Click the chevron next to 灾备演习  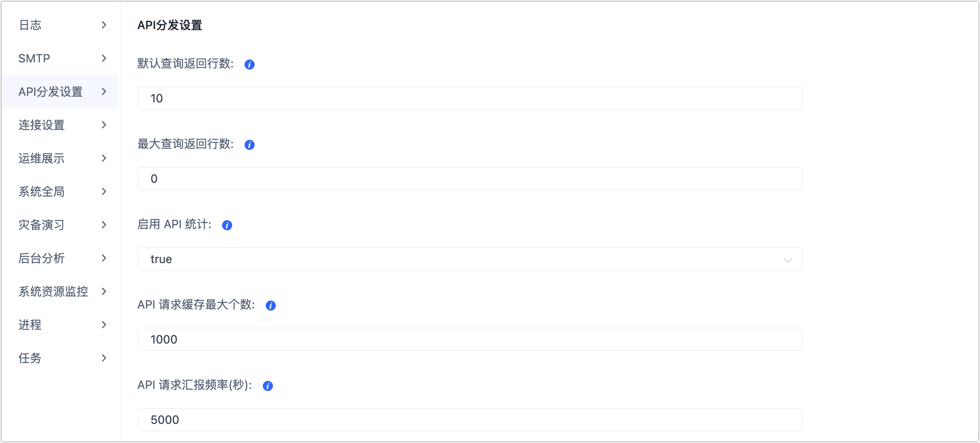click(x=104, y=225)
